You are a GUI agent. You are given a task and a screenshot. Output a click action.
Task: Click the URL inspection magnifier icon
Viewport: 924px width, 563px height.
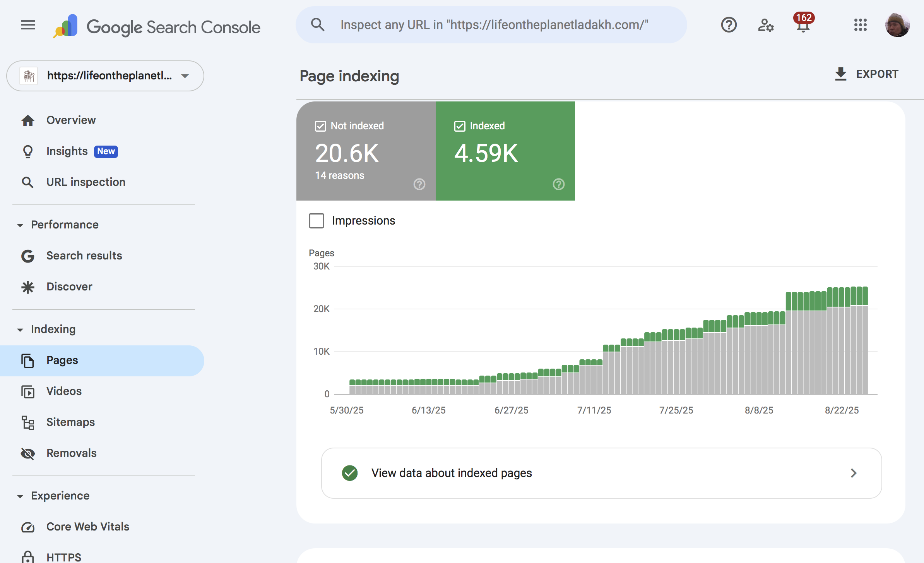point(28,182)
